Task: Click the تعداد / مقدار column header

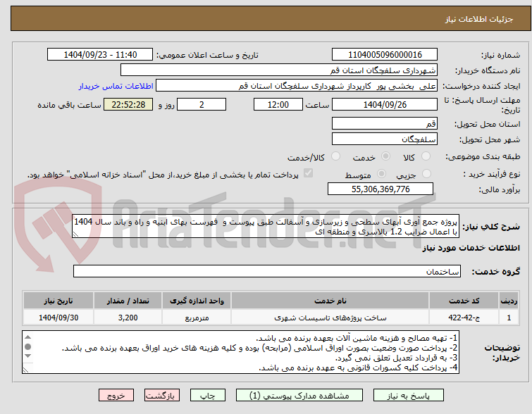Action: tap(128, 301)
